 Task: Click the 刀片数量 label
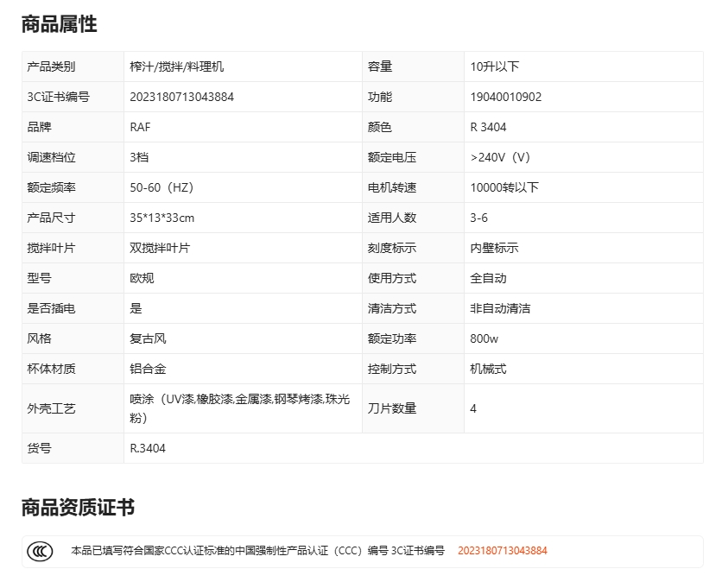coord(392,409)
